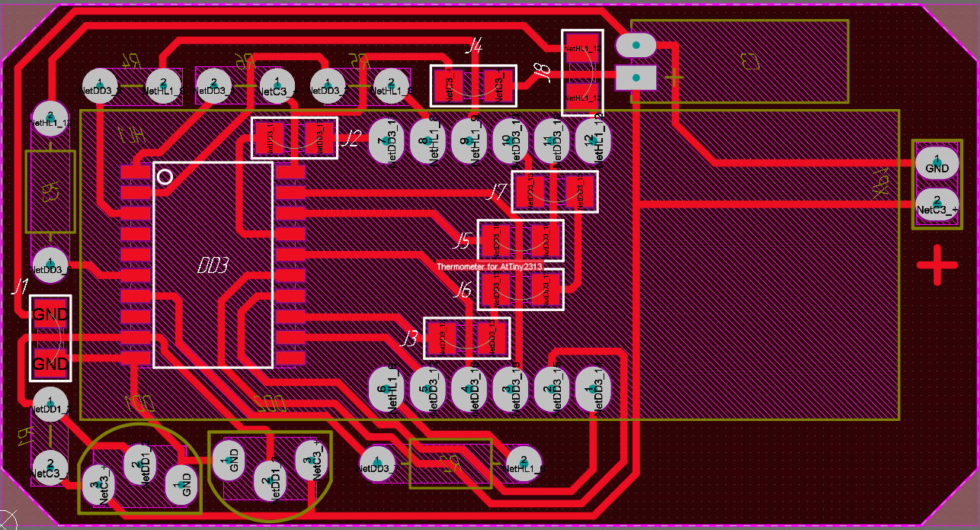The image size is (980, 530).
Task: Select J8's upper NetHL1_12 pad
Action: coord(582,48)
